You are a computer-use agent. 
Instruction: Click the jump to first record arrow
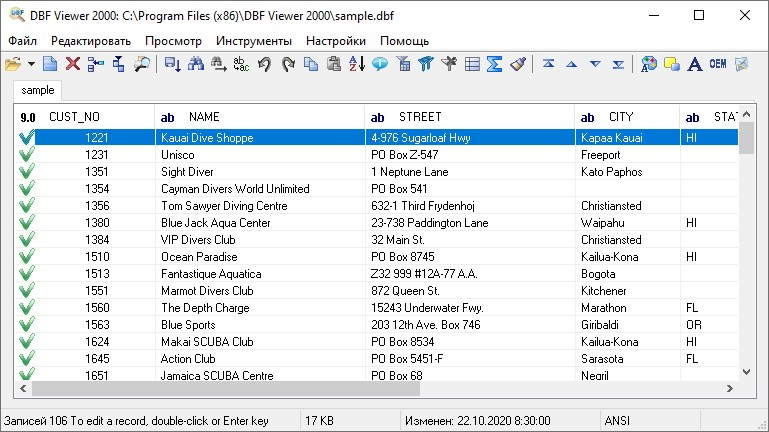click(x=548, y=64)
